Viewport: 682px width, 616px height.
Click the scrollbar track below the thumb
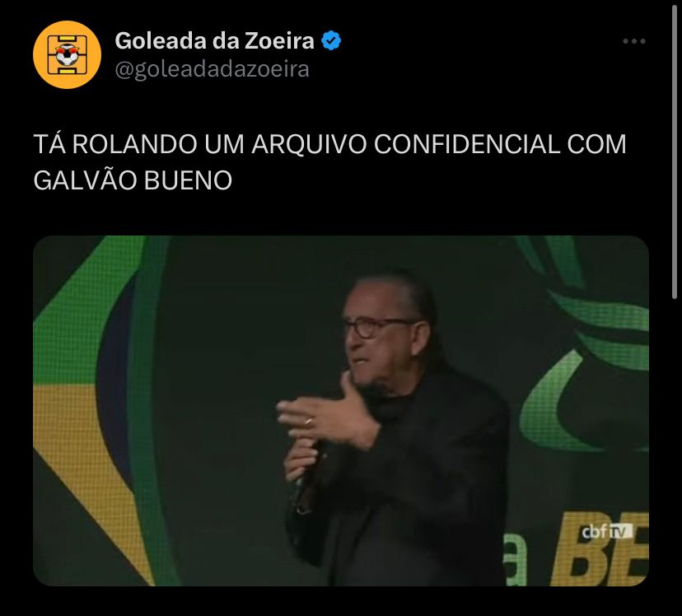point(674,456)
